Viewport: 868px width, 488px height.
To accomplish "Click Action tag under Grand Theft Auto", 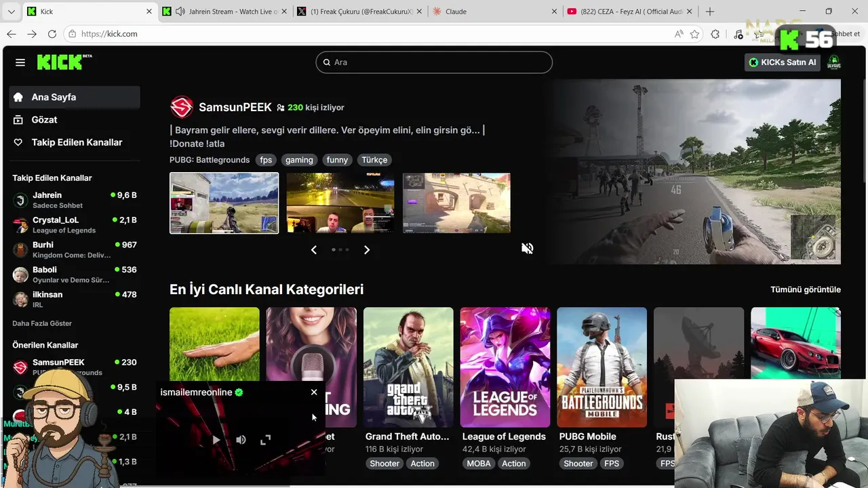I will pyautogui.click(x=422, y=464).
